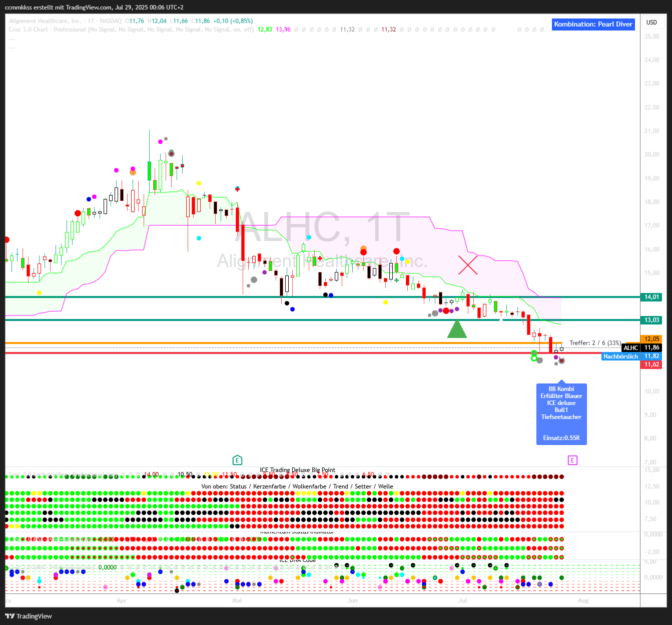
Task: Click the Kombination: Pearl Diver label
Action: tap(593, 24)
